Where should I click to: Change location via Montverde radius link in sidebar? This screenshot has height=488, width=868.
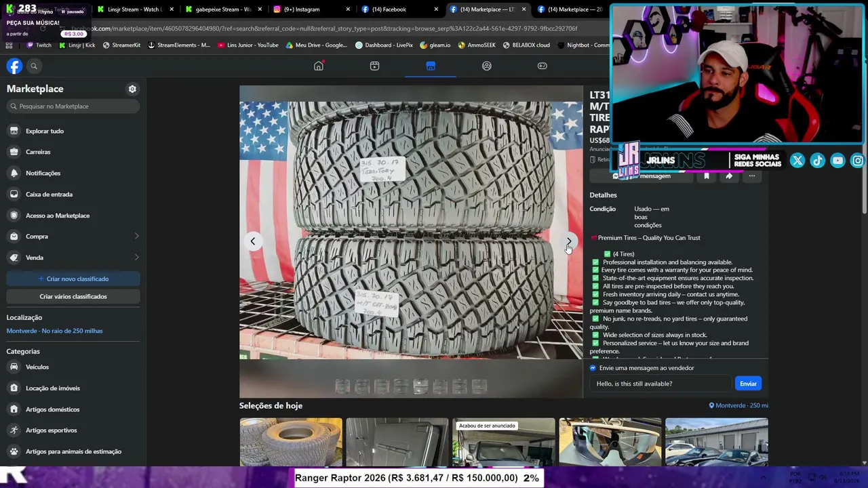54,331
